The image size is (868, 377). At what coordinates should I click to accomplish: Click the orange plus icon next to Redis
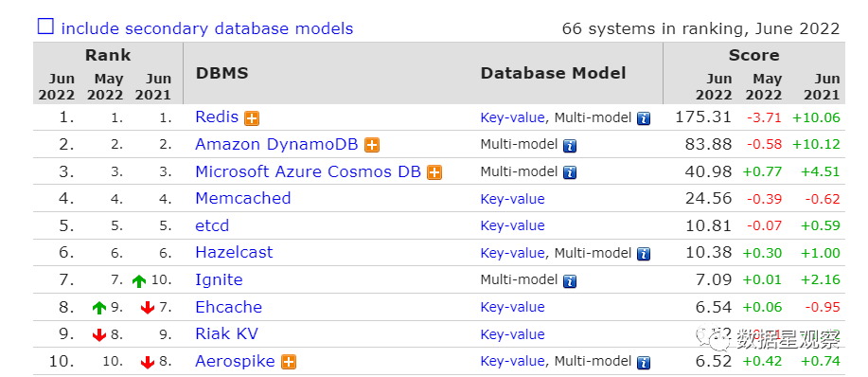coord(253,118)
